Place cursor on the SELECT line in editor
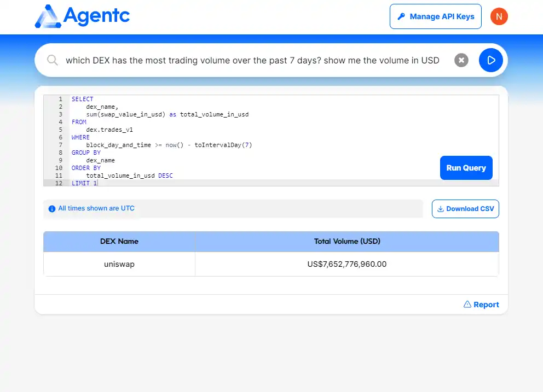543x392 pixels. tap(83, 99)
